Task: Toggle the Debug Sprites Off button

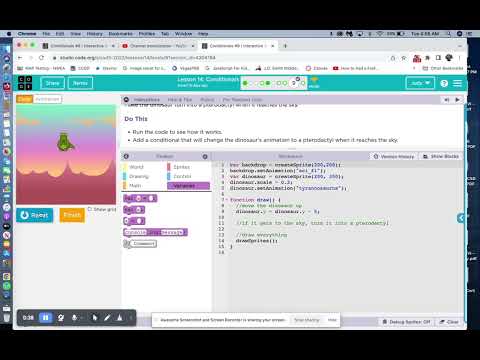Action: (x=406, y=322)
